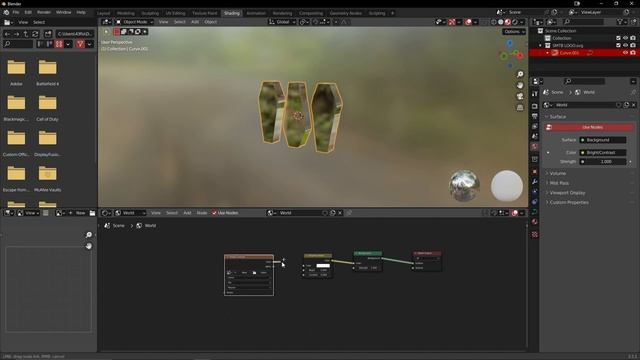Expand the Volume panel
The height and width of the screenshot is (360, 640).
(557, 173)
